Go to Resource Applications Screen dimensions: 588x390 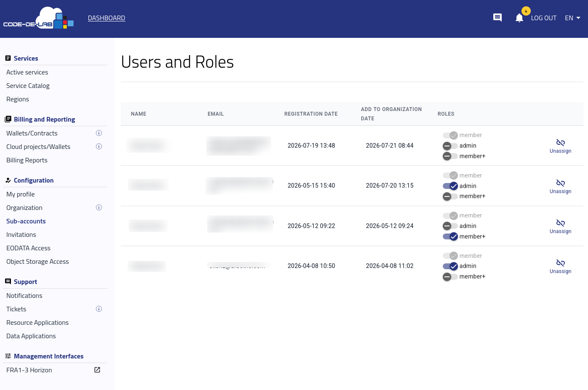coord(37,323)
